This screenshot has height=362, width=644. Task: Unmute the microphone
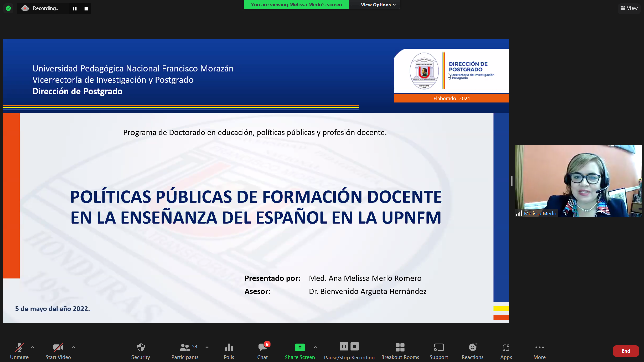[19, 351]
